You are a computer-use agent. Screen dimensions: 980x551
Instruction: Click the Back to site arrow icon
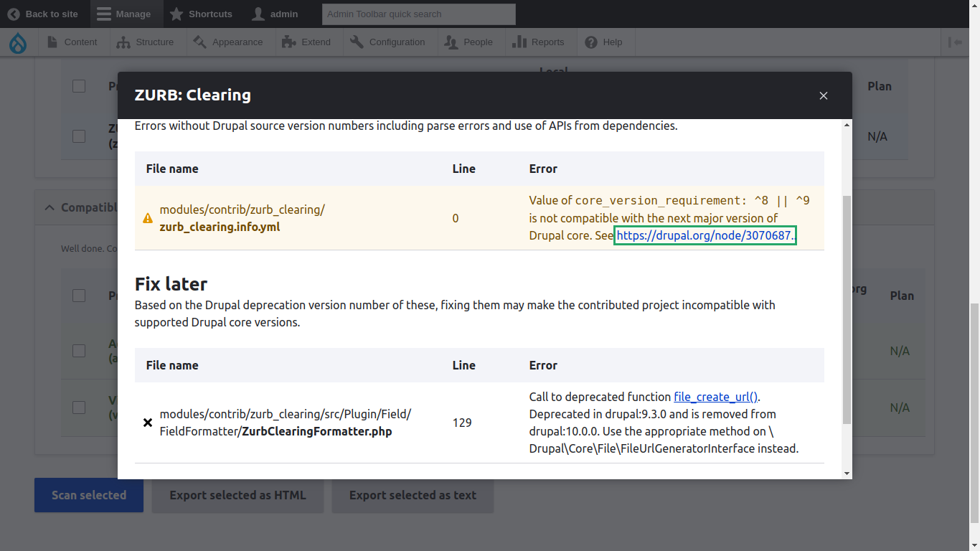[14, 14]
